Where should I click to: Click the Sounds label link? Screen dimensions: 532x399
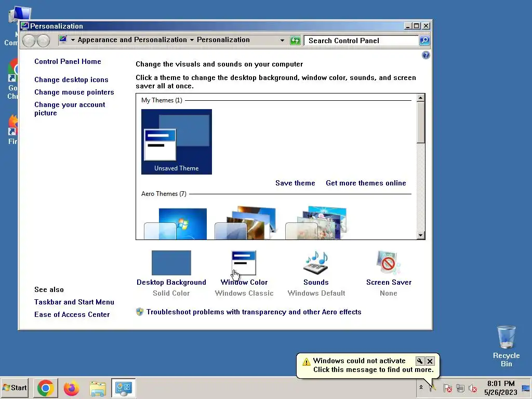point(316,282)
